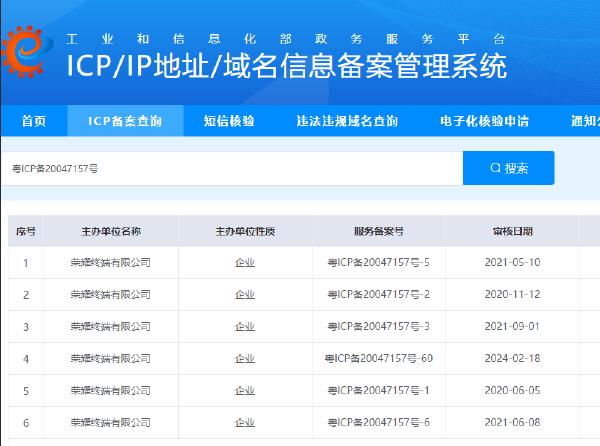
Task: Go to 电子化核验申请 tab
Action: tap(484, 121)
